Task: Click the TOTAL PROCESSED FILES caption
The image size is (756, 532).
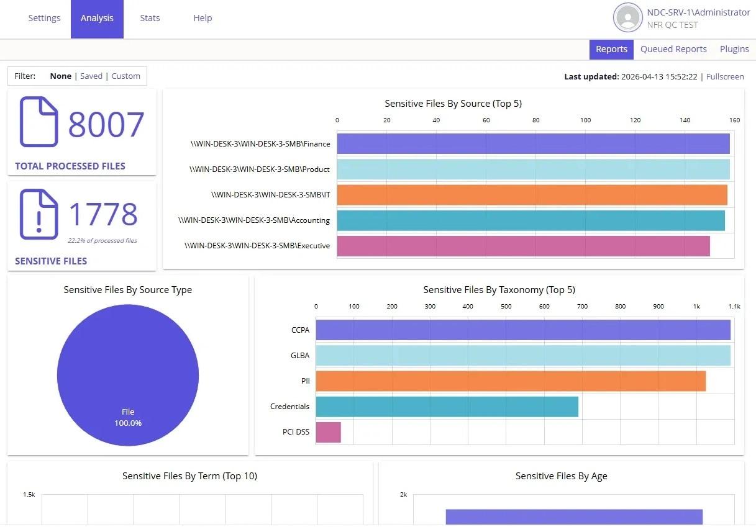Action: tap(70, 166)
